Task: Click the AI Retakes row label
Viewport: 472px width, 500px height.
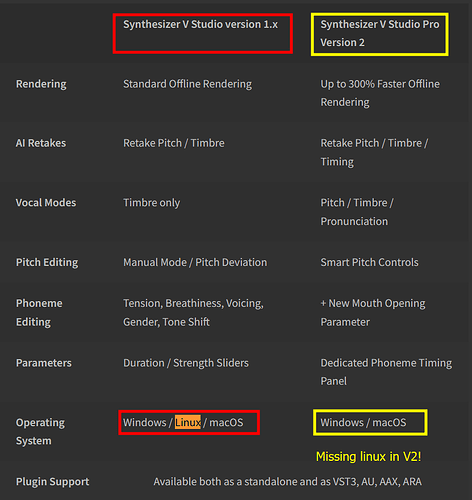Action: [x=41, y=143]
